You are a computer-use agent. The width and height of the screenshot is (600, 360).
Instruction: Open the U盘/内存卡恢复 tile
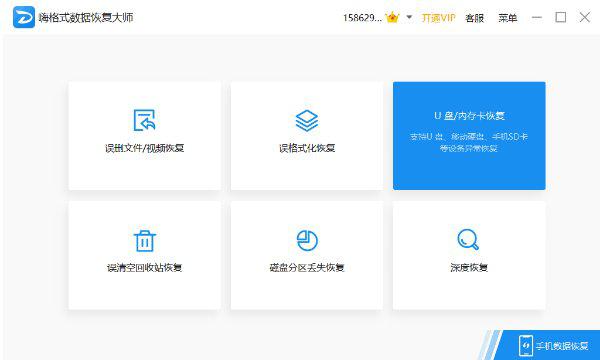(469, 135)
